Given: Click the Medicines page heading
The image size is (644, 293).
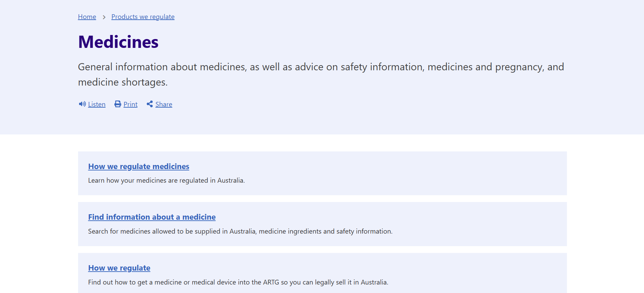Looking at the screenshot, I should point(118,42).
